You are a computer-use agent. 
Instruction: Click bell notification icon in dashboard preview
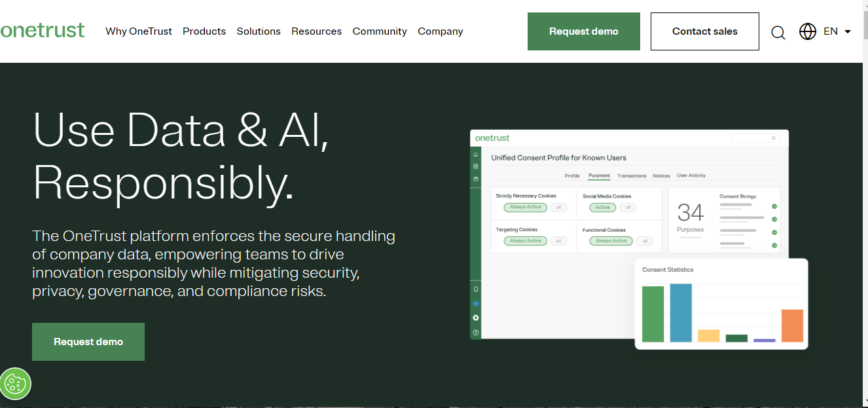point(475,289)
